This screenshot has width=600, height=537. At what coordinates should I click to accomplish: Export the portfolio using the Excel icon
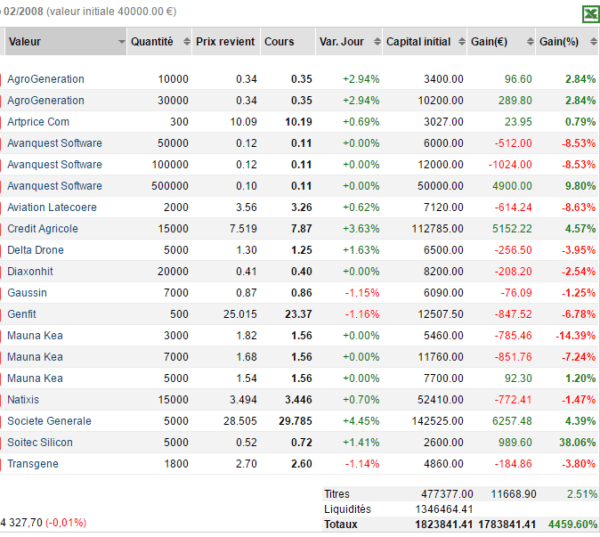(x=590, y=15)
